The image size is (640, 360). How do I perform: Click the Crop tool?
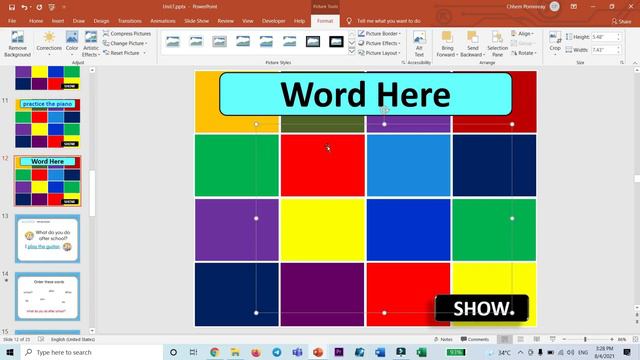(555, 43)
